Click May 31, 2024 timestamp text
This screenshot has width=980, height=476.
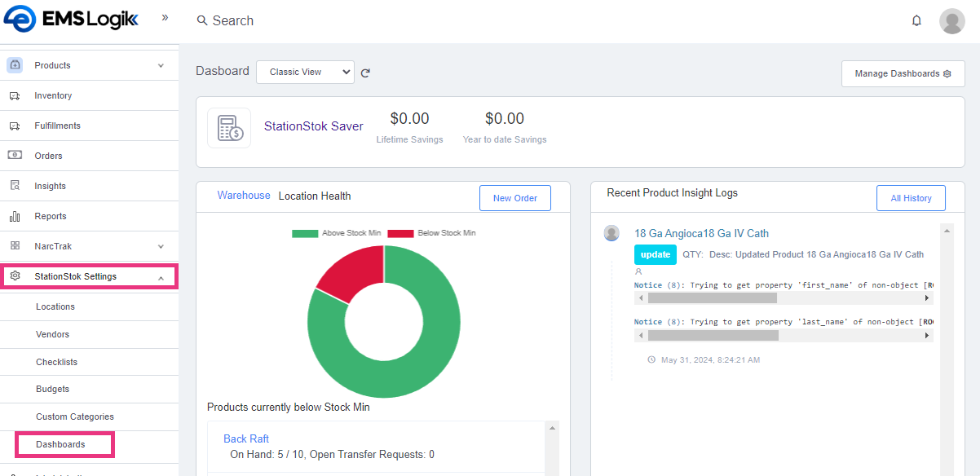[710, 359]
